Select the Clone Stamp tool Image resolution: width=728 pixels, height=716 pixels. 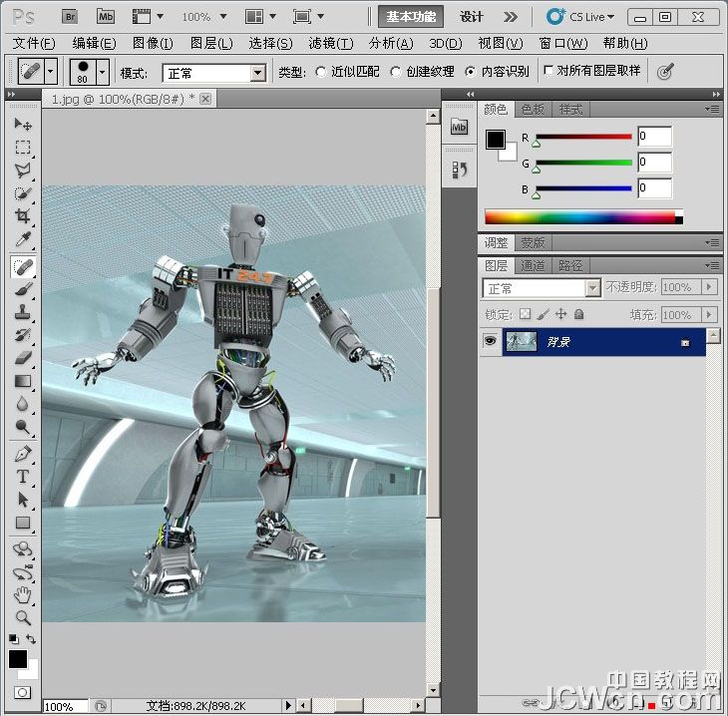22,312
